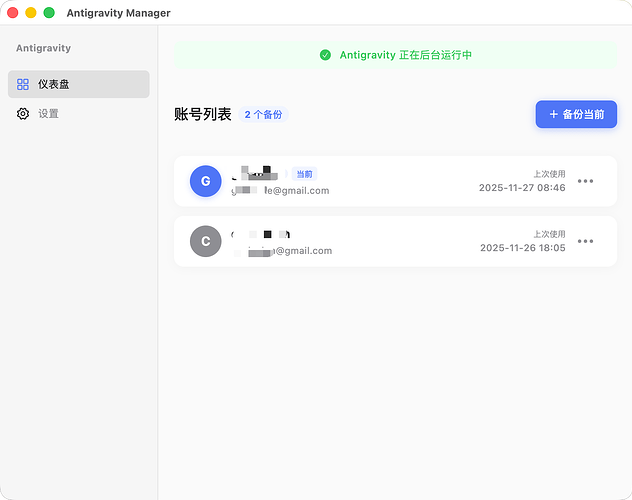Click the 备份当前 button
Image resolution: width=632 pixels, height=500 pixels.
[576, 114]
